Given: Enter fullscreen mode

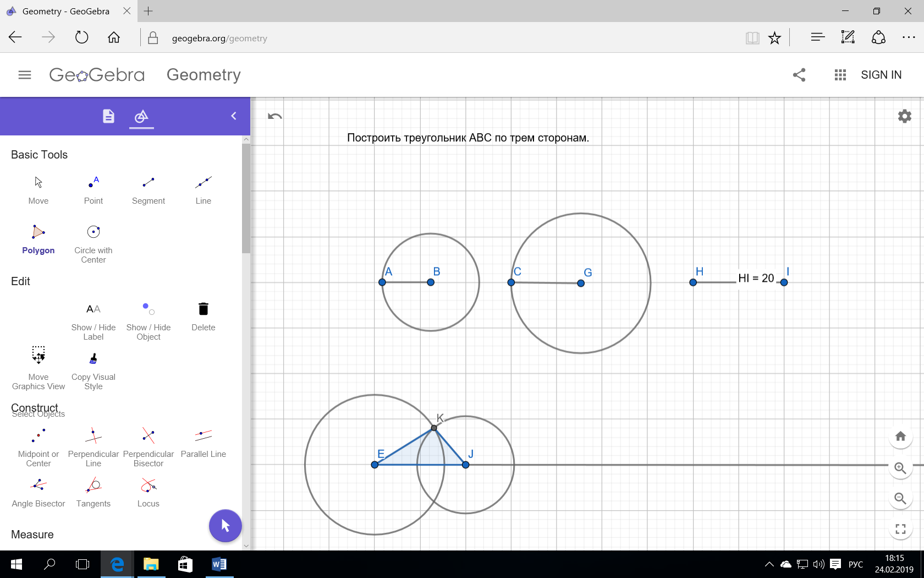Looking at the screenshot, I should pos(900,530).
